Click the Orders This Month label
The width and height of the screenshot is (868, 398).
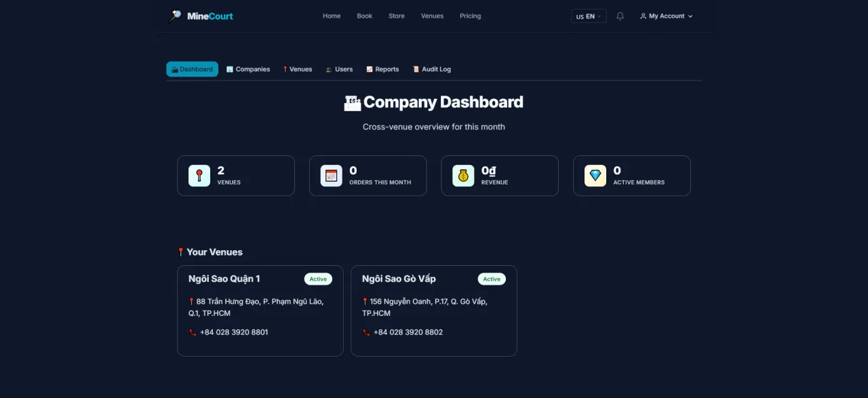380,182
